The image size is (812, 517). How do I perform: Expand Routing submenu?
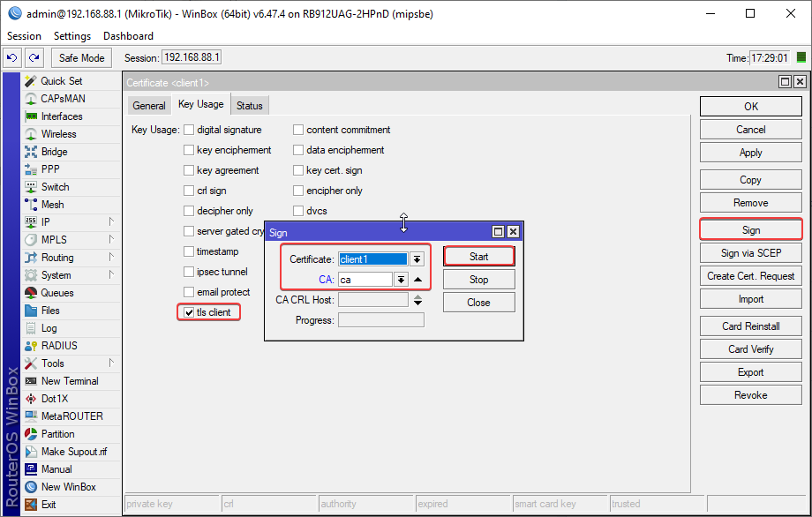tap(111, 257)
